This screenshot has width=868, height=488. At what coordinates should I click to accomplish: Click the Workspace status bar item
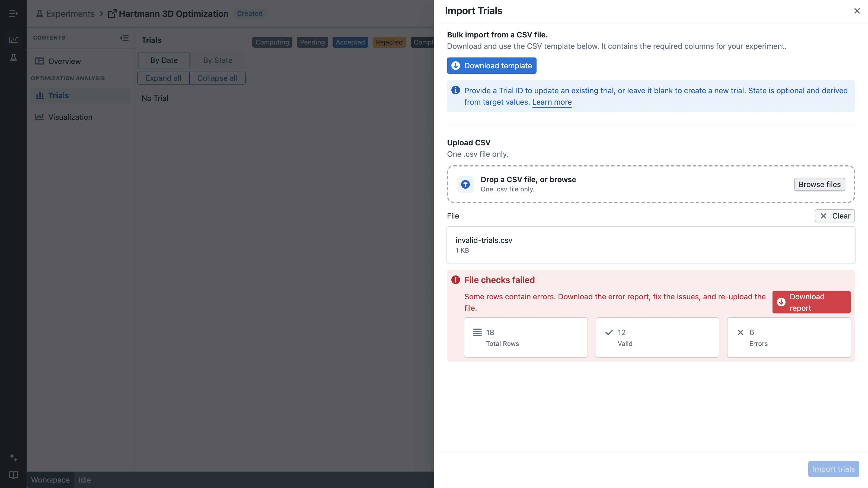tap(50, 480)
